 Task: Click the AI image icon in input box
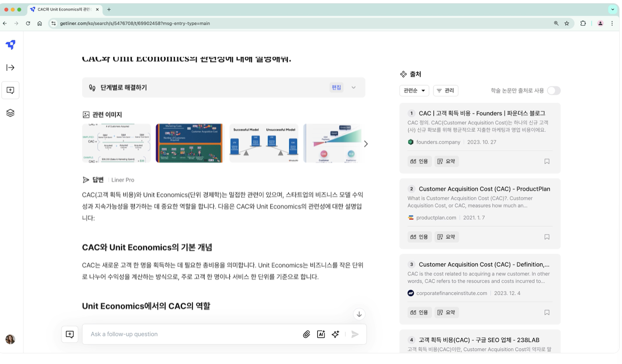click(321, 334)
